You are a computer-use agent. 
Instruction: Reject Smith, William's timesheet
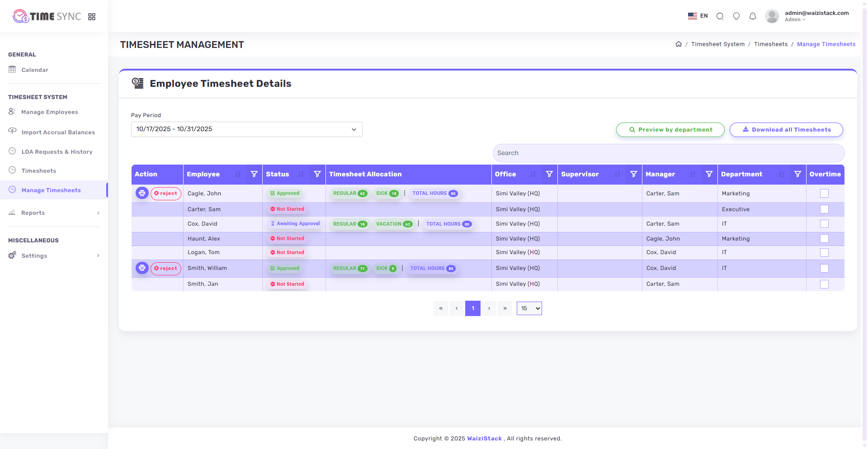[165, 268]
